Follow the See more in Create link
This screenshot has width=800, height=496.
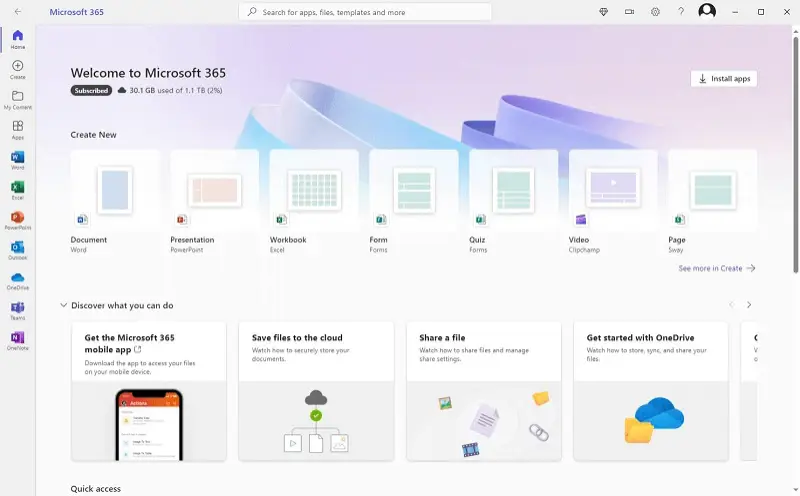(x=717, y=268)
